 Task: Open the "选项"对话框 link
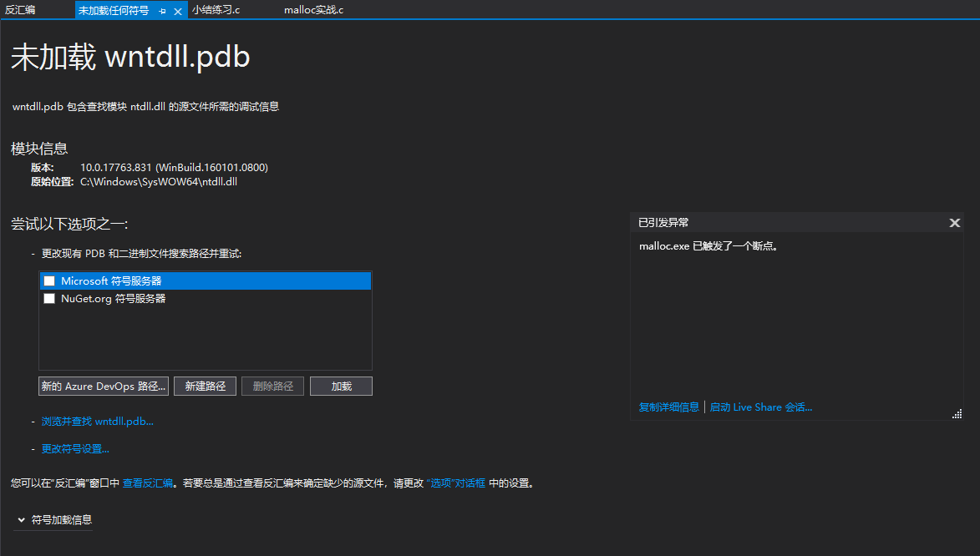[456, 483]
